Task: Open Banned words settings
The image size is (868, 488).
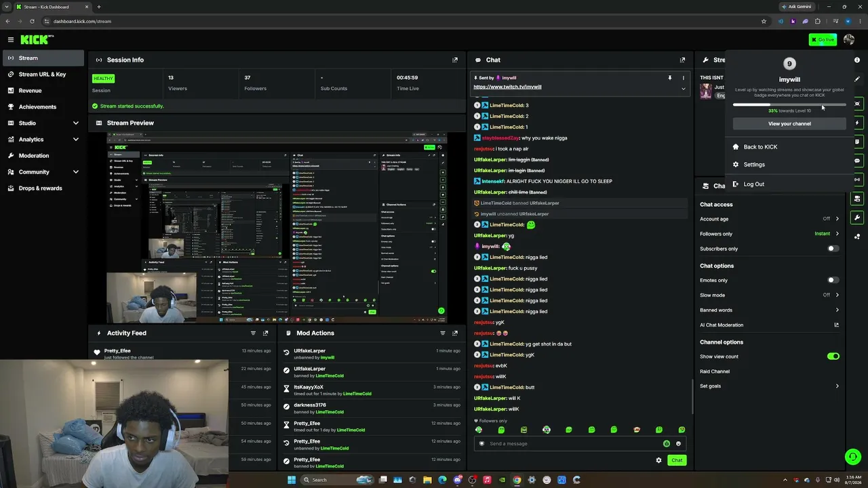Action: (770, 310)
